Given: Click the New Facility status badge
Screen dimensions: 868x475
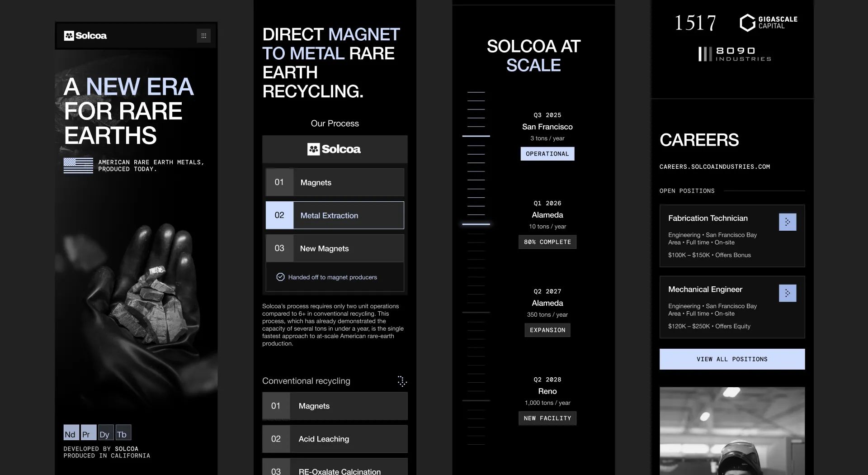Looking at the screenshot, I should click(547, 418).
